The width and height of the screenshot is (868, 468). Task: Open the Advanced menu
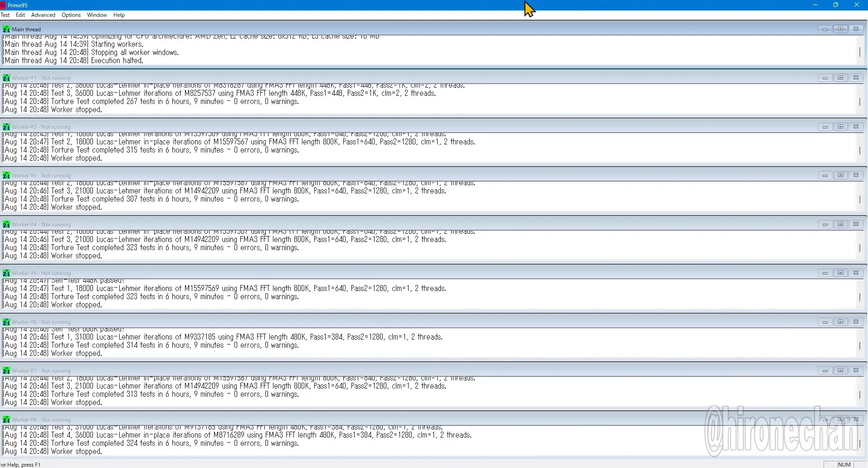pyautogui.click(x=43, y=15)
